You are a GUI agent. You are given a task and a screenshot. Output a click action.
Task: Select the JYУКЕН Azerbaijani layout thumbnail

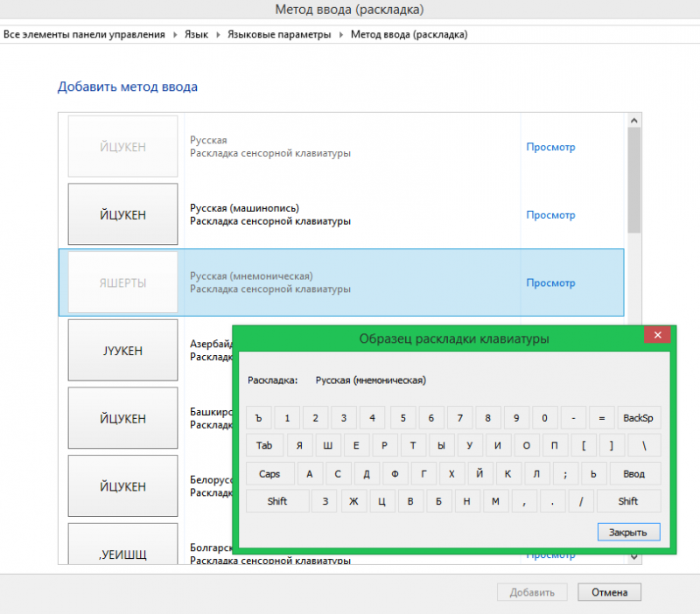coord(122,350)
